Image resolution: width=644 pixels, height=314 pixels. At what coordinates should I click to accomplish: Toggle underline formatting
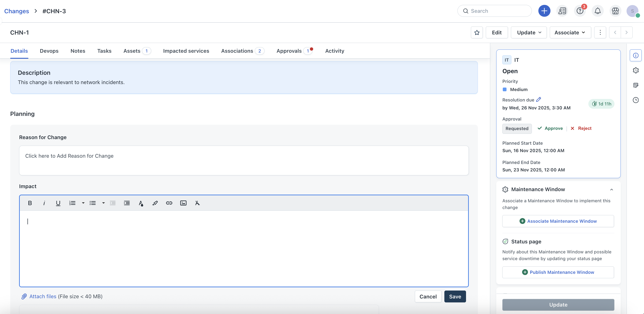point(58,203)
